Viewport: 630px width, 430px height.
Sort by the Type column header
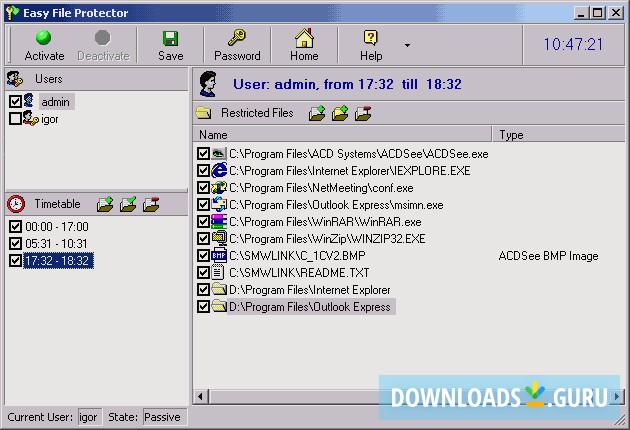point(558,135)
